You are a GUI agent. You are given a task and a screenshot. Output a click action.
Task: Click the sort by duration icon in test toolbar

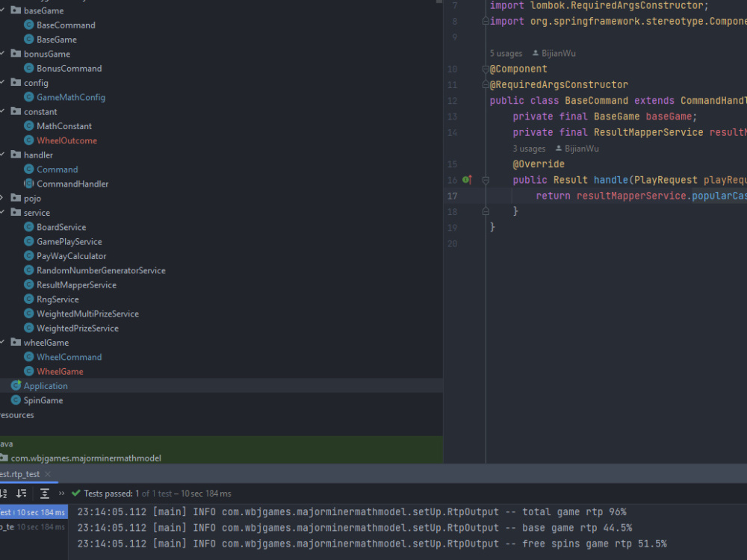pyautogui.click(x=22, y=494)
